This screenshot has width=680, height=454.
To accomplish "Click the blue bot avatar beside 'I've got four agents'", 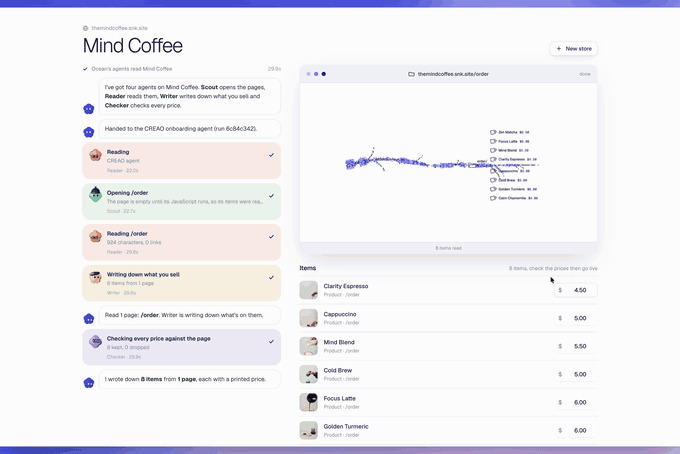I will click(x=89, y=109).
